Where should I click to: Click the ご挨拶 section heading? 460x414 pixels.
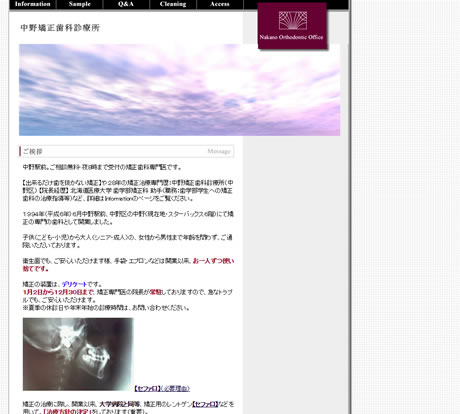point(33,152)
